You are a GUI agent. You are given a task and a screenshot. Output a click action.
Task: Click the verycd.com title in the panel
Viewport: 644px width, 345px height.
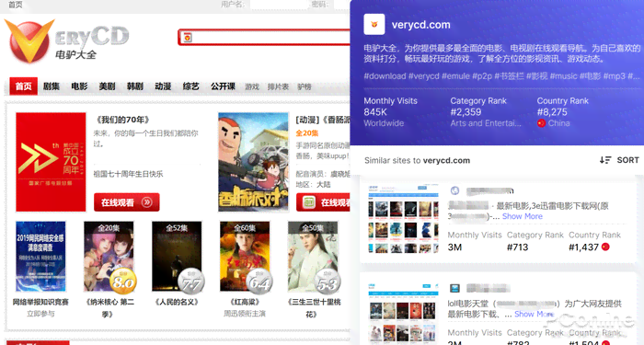421,25
